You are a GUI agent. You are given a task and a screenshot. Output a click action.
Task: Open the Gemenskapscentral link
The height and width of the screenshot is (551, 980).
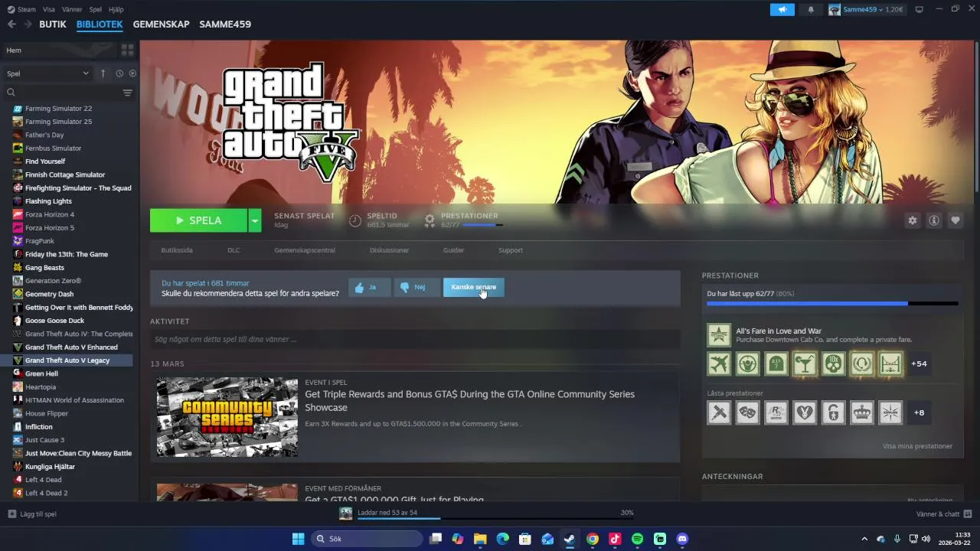(305, 250)
